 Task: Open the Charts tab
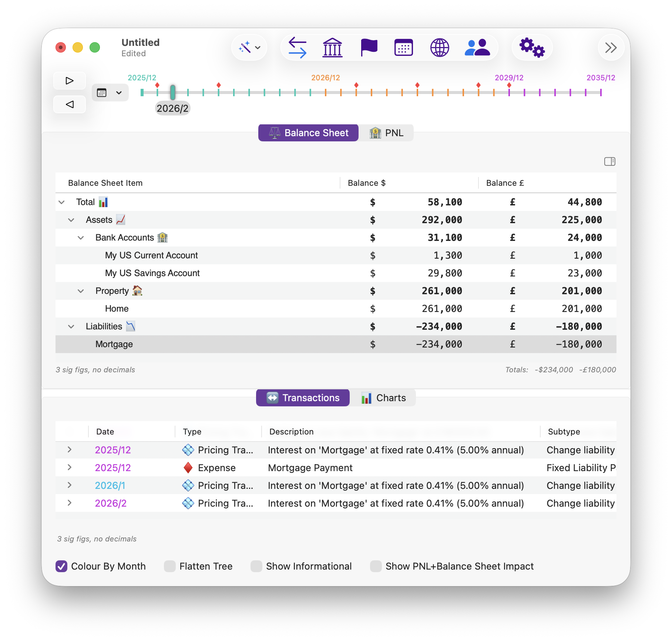(x=383, y=397)
